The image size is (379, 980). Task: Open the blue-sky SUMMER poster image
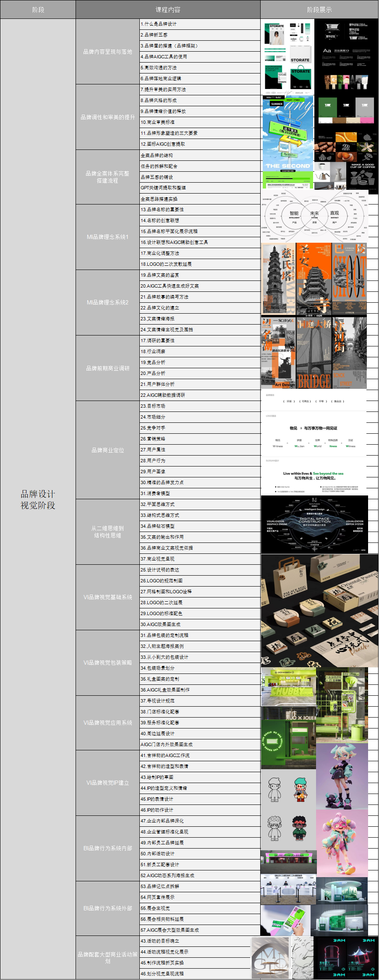(x=288, y=142)
